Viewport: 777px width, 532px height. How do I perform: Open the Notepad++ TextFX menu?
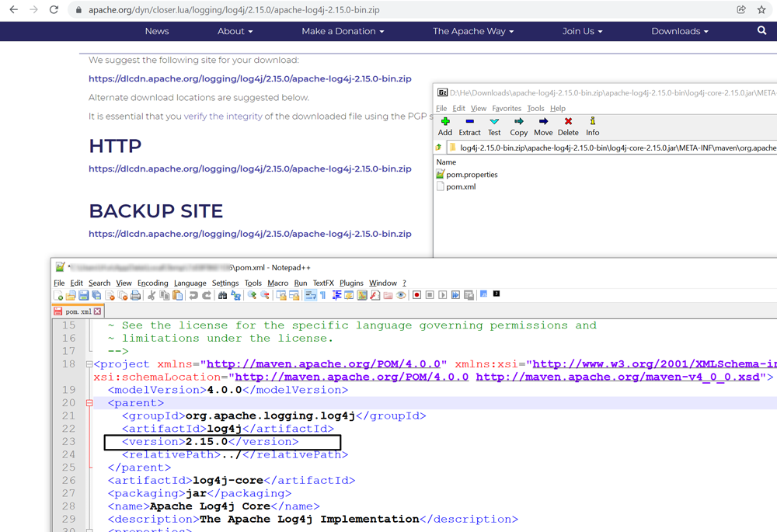[323, 283]
